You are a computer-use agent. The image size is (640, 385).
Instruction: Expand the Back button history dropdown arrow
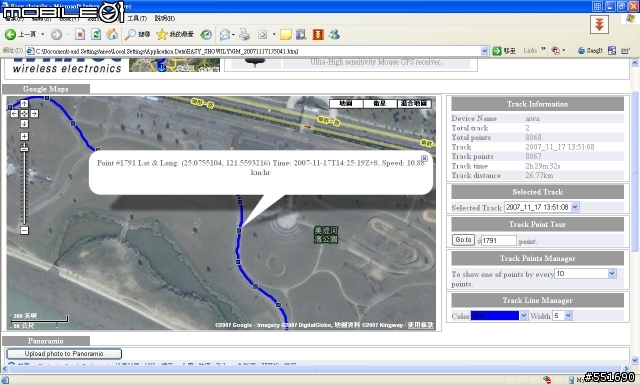42,35
